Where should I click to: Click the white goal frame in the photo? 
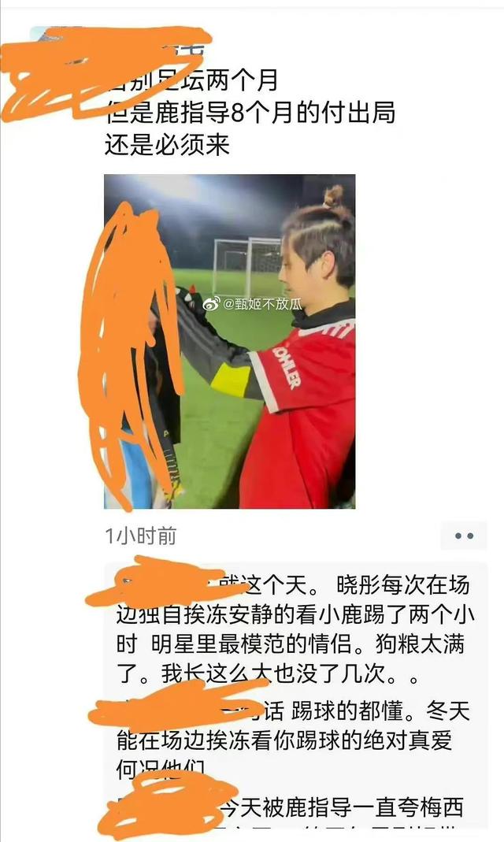[246, 265]
